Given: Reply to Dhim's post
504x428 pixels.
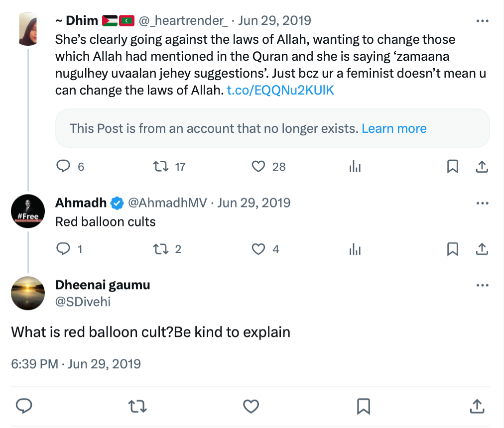Looking at the screenshot, I should [x=63, y=167].
